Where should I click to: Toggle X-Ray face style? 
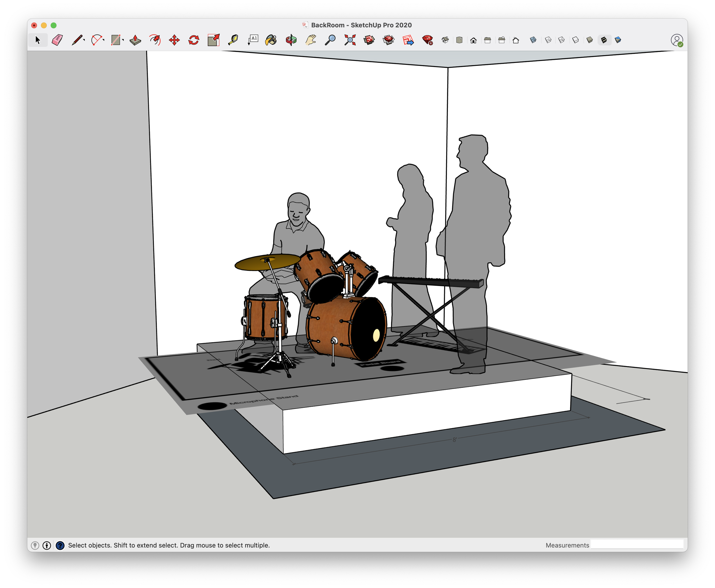pos(533,40)
